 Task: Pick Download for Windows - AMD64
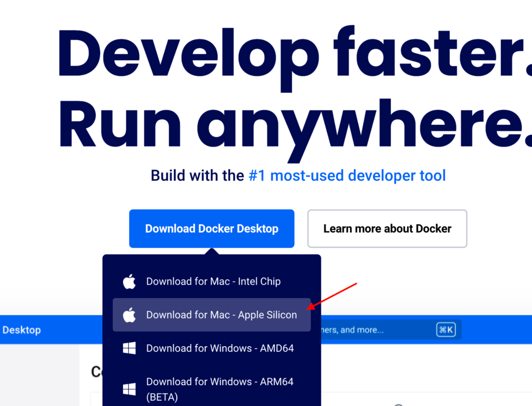(220, 348)
